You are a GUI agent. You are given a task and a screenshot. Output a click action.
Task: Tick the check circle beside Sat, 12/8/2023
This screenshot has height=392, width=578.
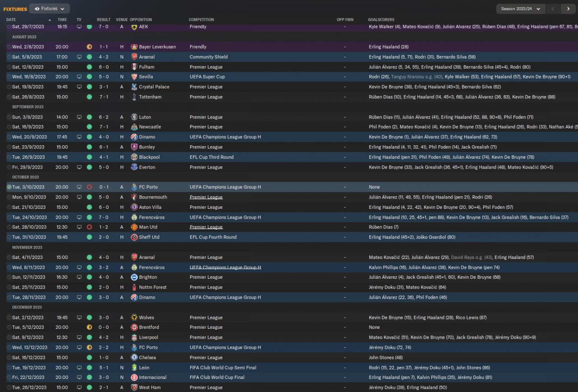pyautogui.click(x=9, y=67)
